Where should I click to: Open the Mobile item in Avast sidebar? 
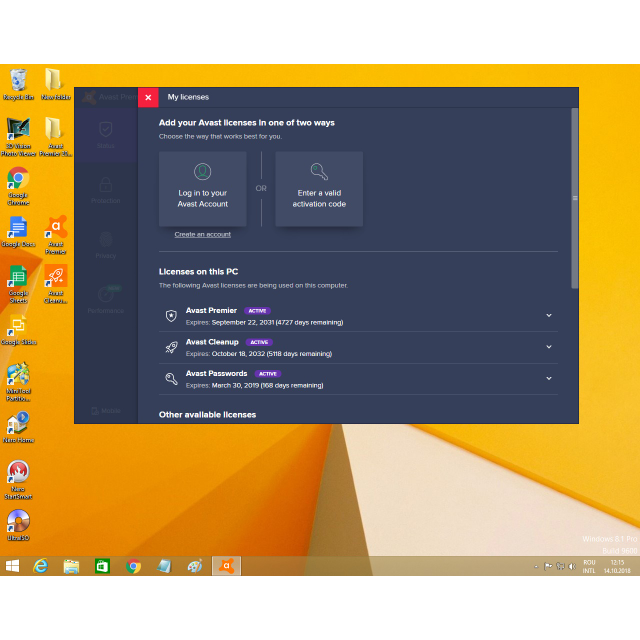106,411
